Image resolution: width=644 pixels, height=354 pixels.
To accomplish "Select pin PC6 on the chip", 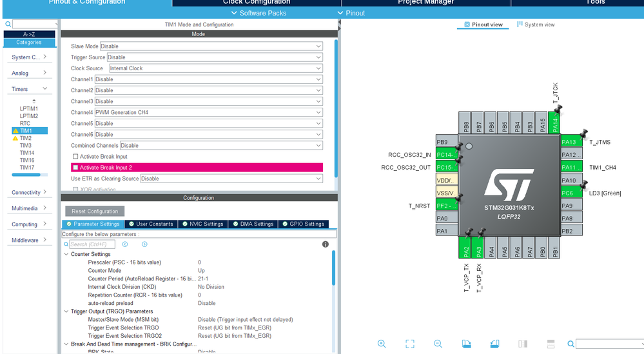I will (x=571, y=193).
